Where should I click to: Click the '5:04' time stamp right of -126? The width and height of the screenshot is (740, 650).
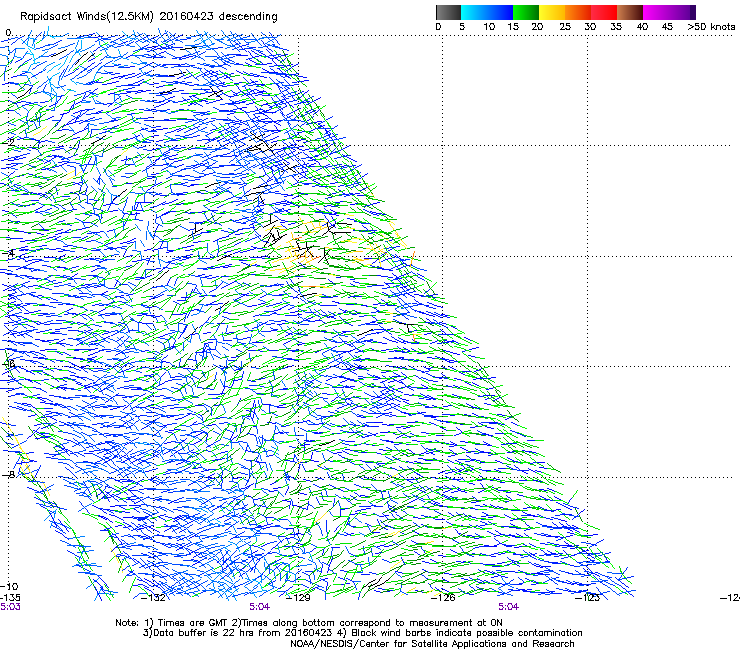point(508,607)
